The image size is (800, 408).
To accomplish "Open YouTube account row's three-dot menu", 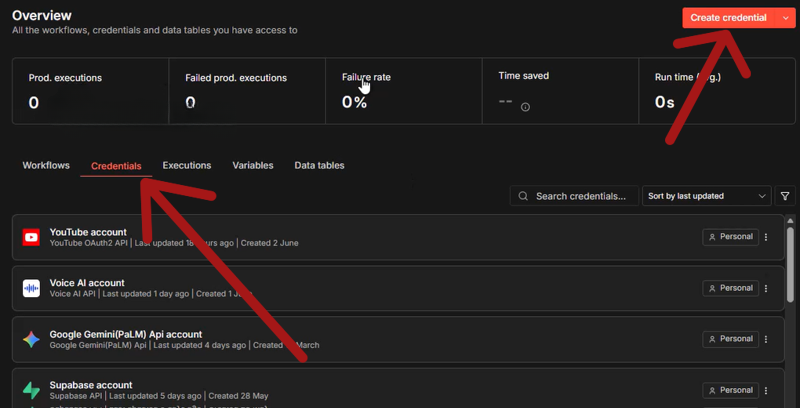I will pos(766,237).
